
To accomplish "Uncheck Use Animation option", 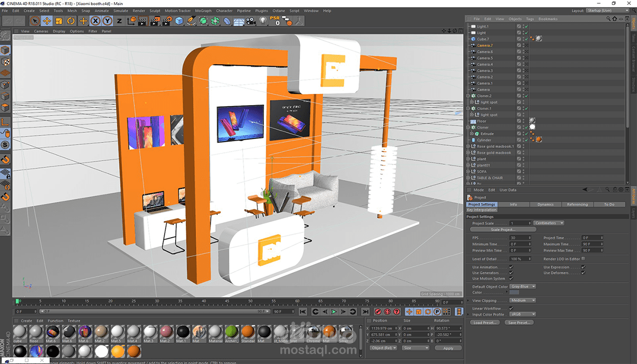I will [511, 267].
